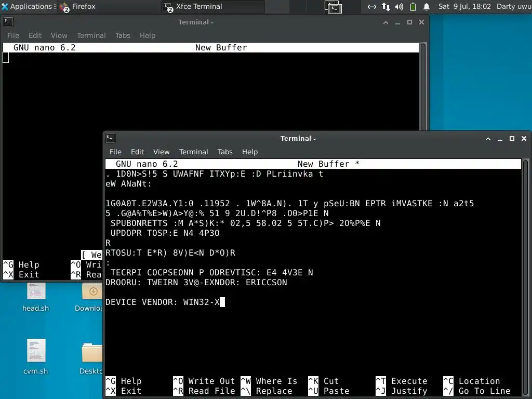Open Edit menu in the back terminal

click(35, 35)
